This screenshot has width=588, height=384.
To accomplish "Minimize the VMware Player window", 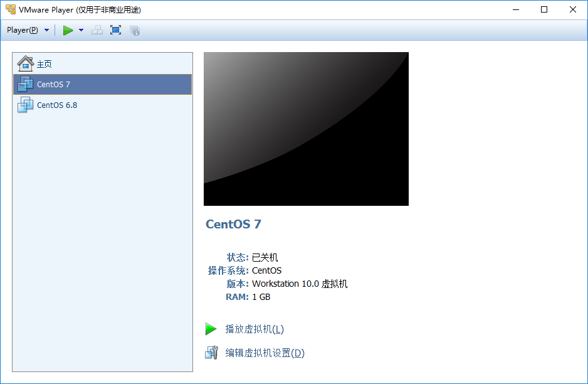I will (515, 9).
